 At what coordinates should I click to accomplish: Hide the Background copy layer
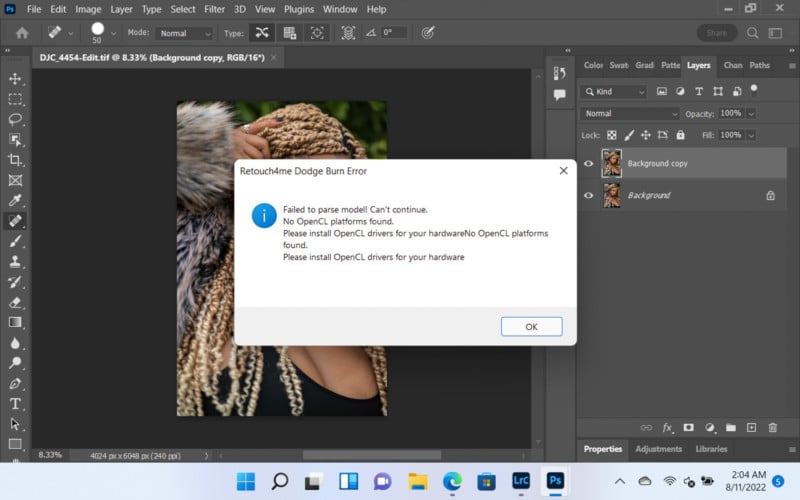tap(588, 163)
